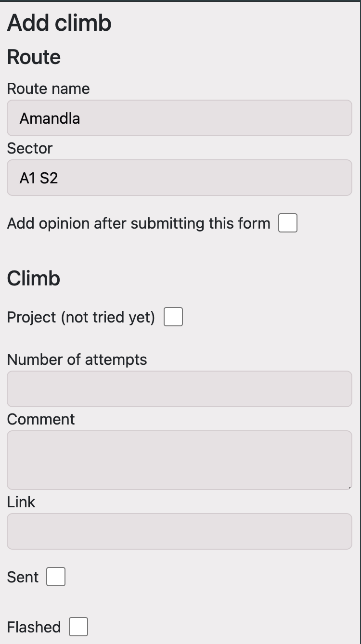Tick the Flashed checkbox
This screenshot has height=644, width=361.
[x=78, y=626]
